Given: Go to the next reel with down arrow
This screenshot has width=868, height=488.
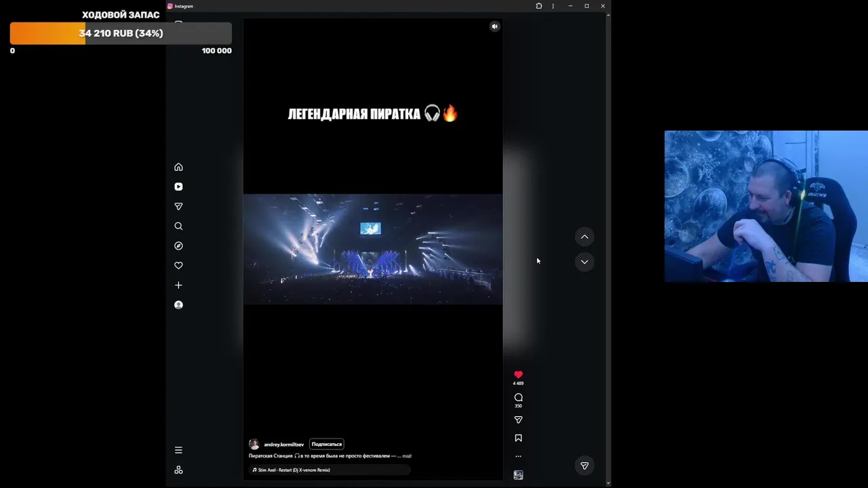Looking at the screenshot, I should click(585, 262).
